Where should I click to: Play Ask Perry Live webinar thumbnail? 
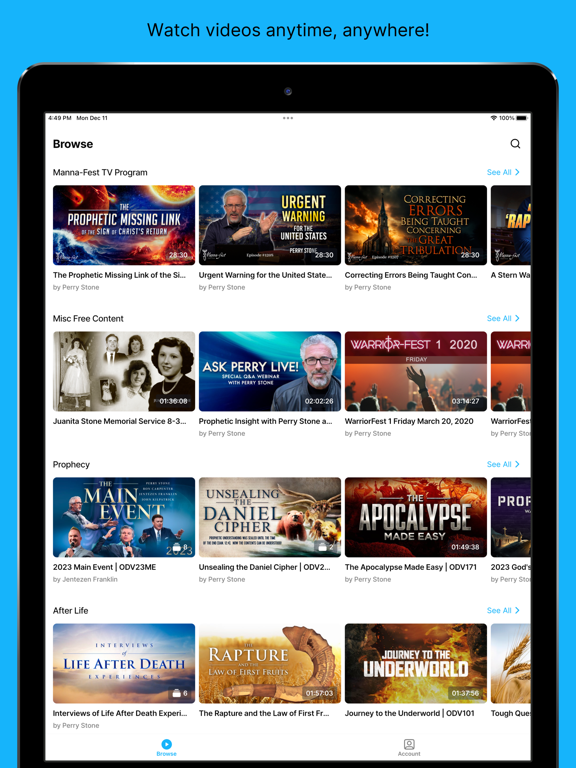click(270, 371)
